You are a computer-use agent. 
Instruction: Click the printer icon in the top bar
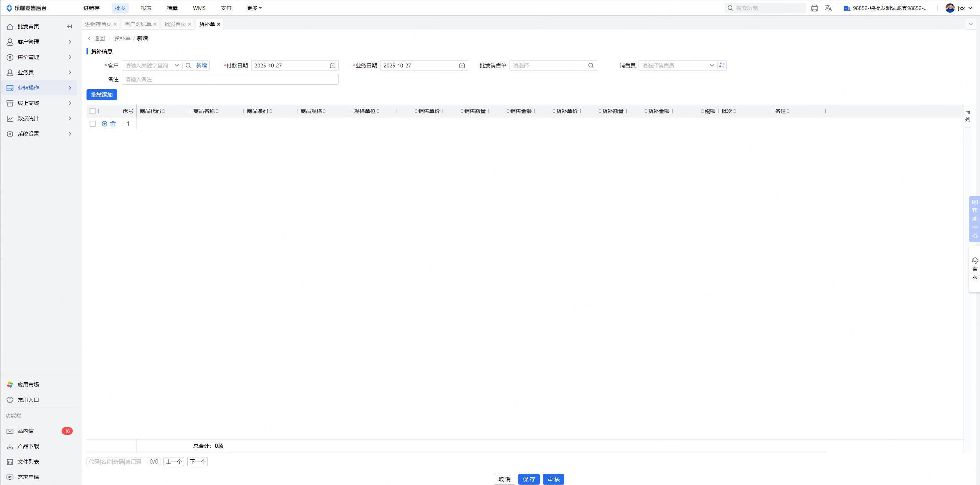[x=815, y=8]
